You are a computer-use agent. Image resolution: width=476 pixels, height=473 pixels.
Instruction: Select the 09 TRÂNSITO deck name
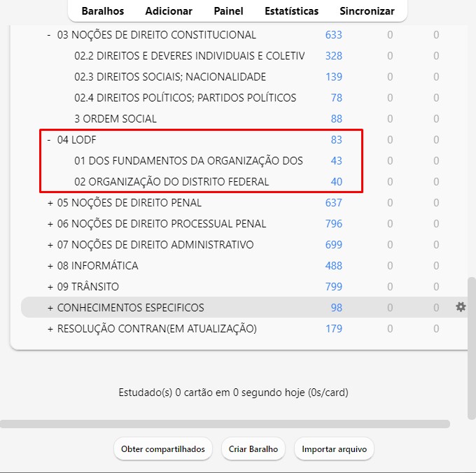(x=88, y=286)
